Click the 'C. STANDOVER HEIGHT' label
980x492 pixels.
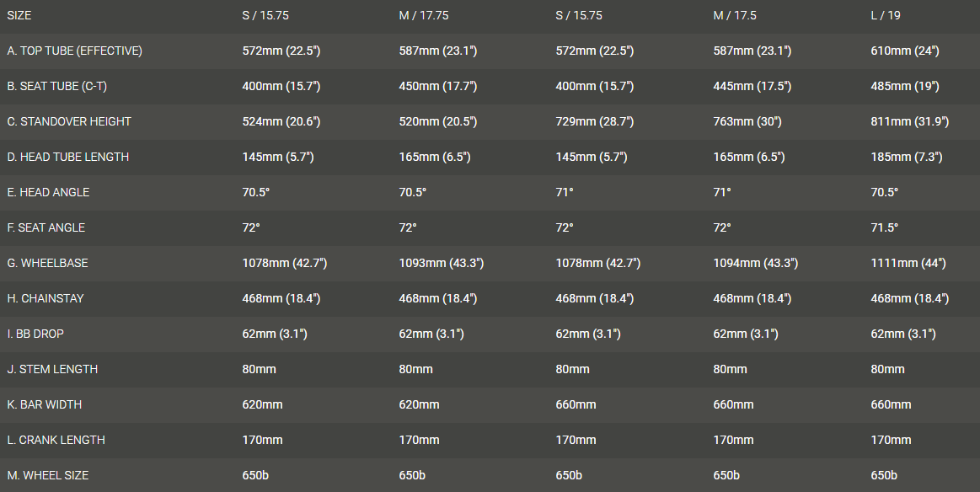tap(69, 122)
